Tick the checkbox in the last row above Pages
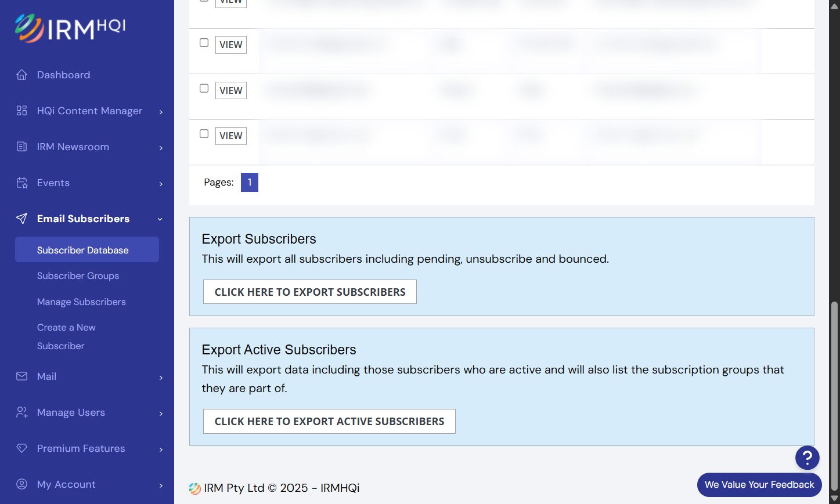Screen dimensions: 840x504 click(204, 134)
